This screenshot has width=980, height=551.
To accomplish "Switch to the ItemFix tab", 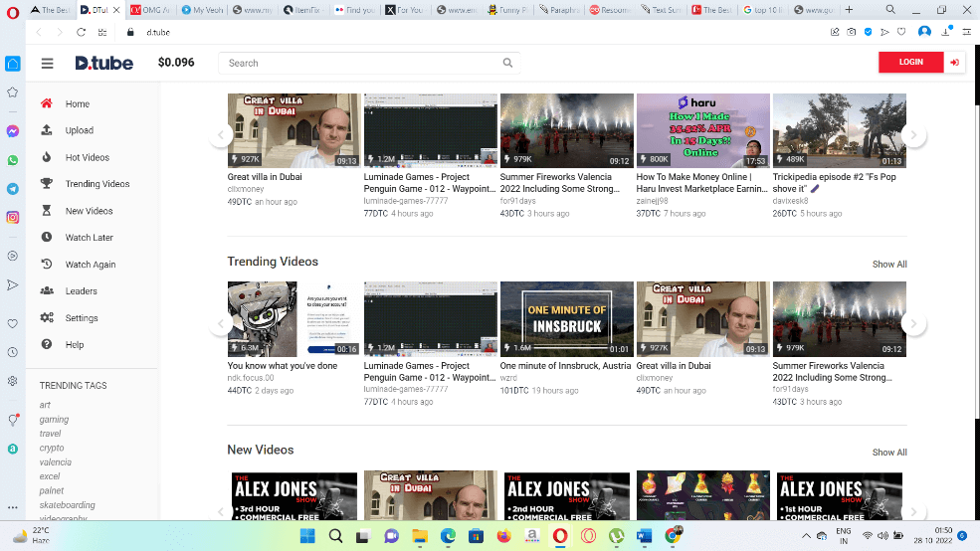I will [x=303, y=10].
